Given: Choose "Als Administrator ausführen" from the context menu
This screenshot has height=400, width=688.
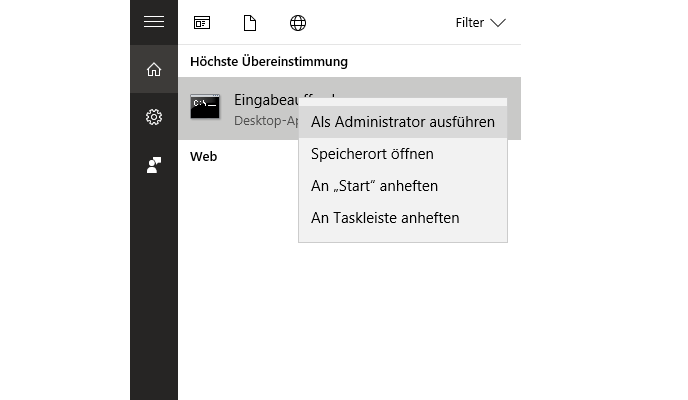Looking at the screenshot, I should click(x=402, y=122).
